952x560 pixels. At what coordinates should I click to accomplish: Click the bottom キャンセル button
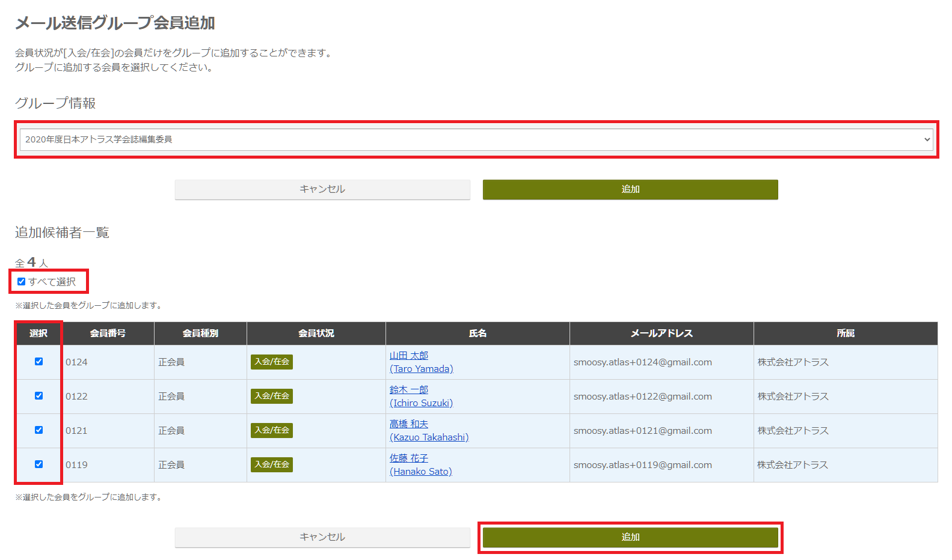[x=322, y=537]
